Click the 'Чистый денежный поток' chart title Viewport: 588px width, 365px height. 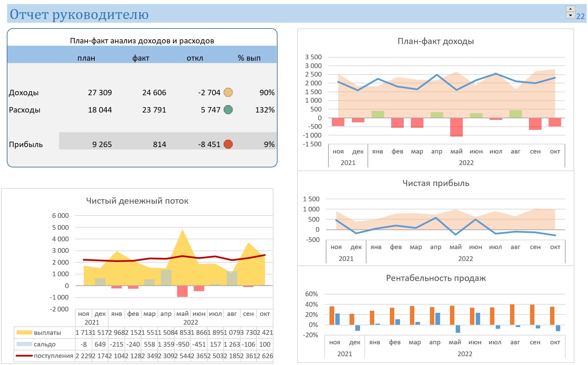(x=137, y=201)
